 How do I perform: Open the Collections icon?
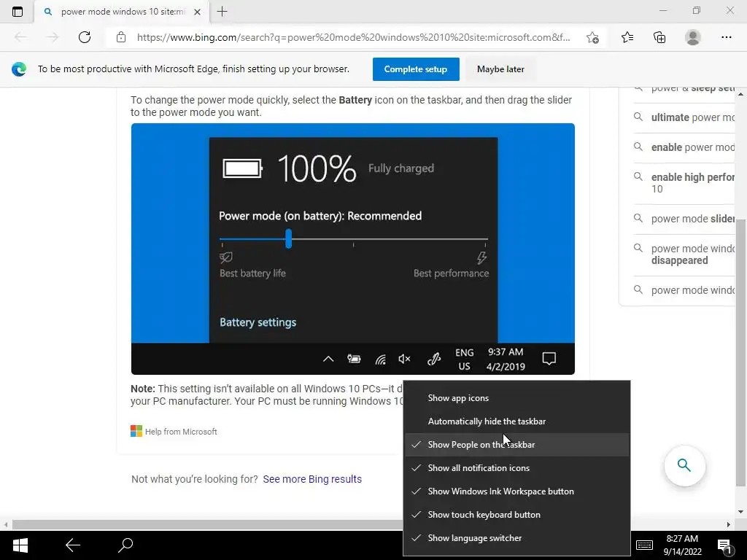tap(659, 37)
